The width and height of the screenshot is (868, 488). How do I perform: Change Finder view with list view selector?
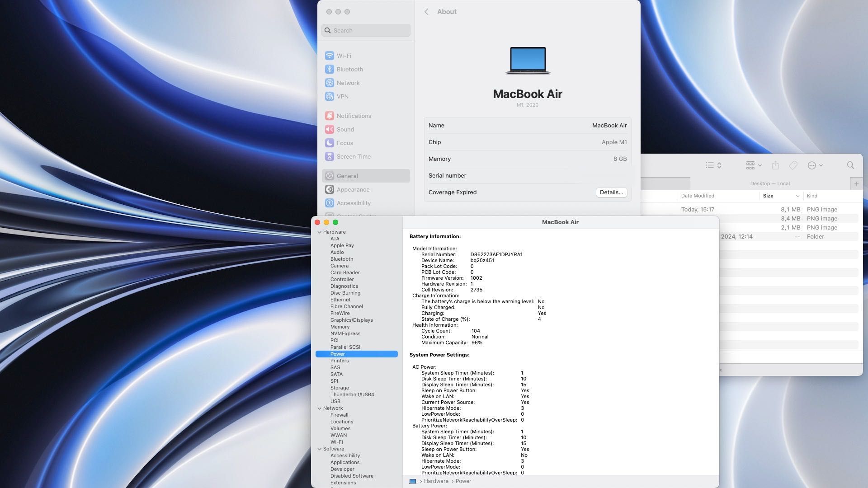[x=713, y=165]
